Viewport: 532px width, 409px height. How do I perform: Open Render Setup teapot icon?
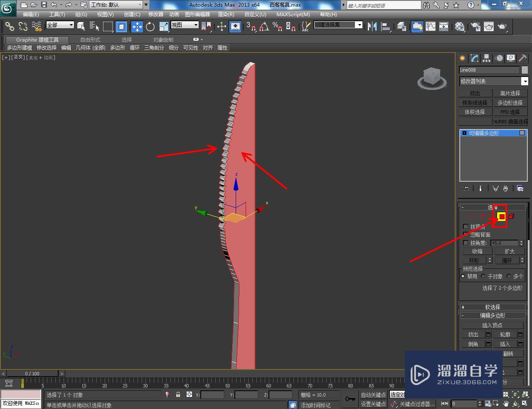point(475,27)
